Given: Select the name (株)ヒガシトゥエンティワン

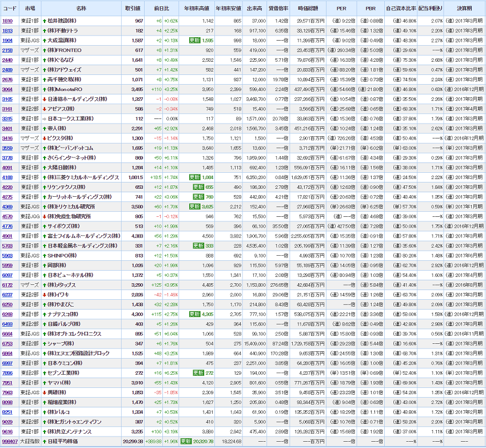Looking at the screenshot, I should (x=74, y=422).
